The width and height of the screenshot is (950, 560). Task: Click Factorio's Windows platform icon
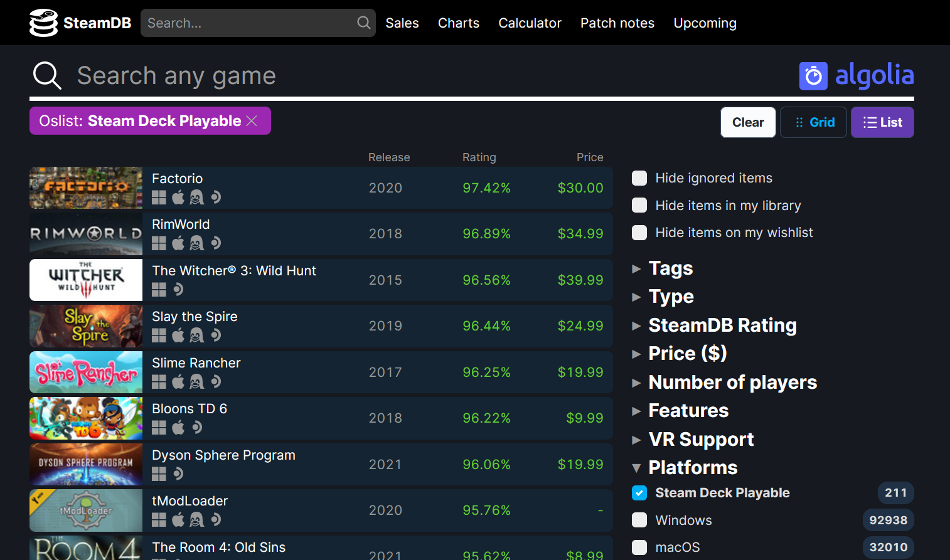pyautogui.click(x=159, y=198)
